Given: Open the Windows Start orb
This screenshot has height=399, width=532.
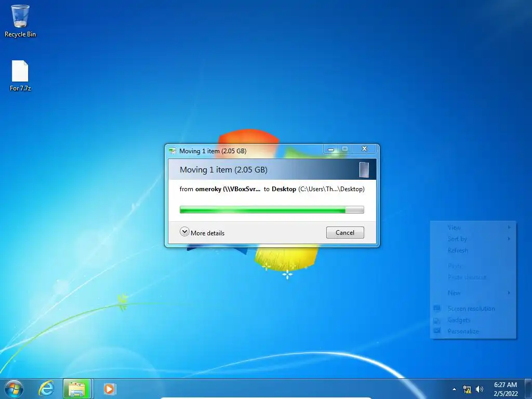Looking at the screenshot, I should [x=14, y=389].
